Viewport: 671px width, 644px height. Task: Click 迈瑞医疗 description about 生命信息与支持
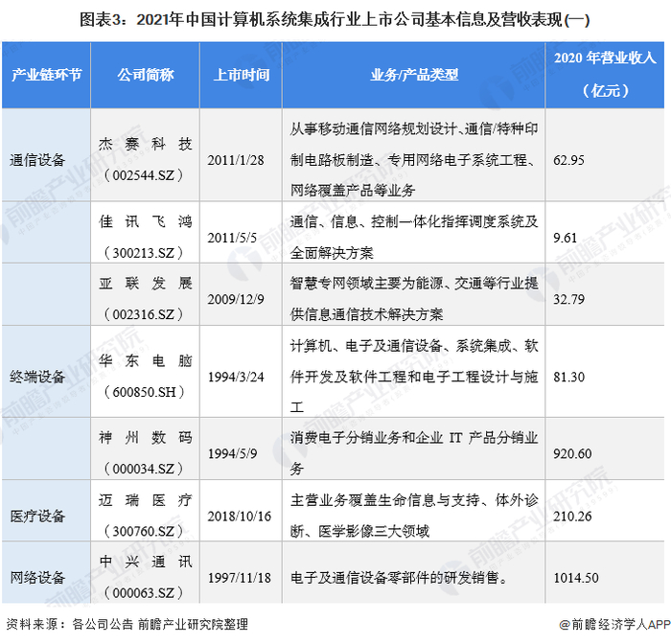click(414, 516)
